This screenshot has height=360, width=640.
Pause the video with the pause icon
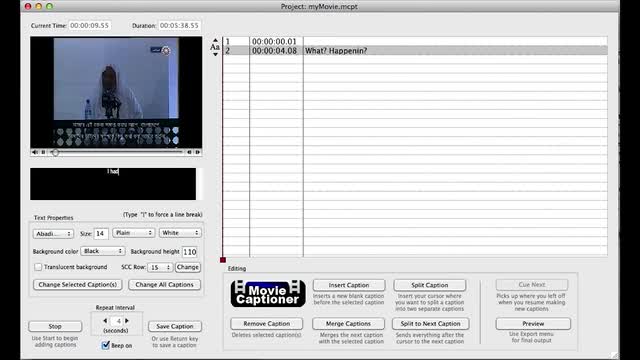43,152
